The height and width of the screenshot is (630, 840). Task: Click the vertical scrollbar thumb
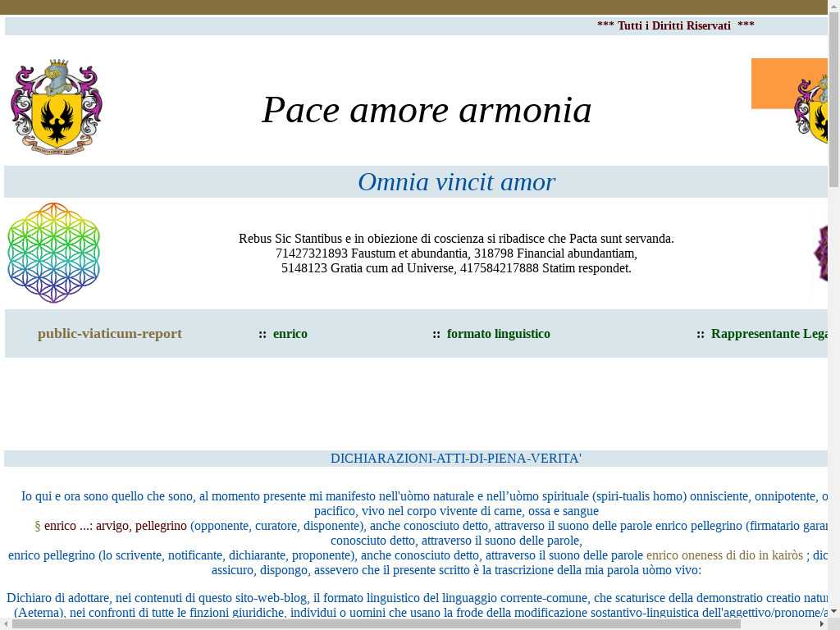[833, 98]
